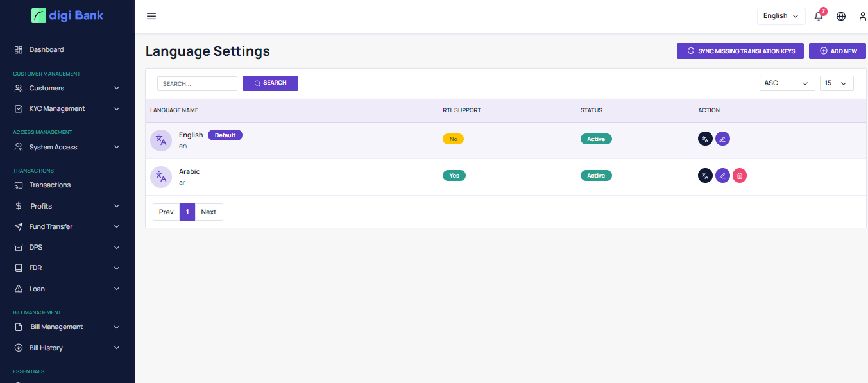Screen dimensions: 868x383
Task: Open the ASC sort order dropdown
Action: [x=787, y=83]
